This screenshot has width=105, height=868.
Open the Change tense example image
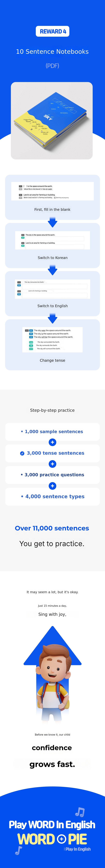53,340
